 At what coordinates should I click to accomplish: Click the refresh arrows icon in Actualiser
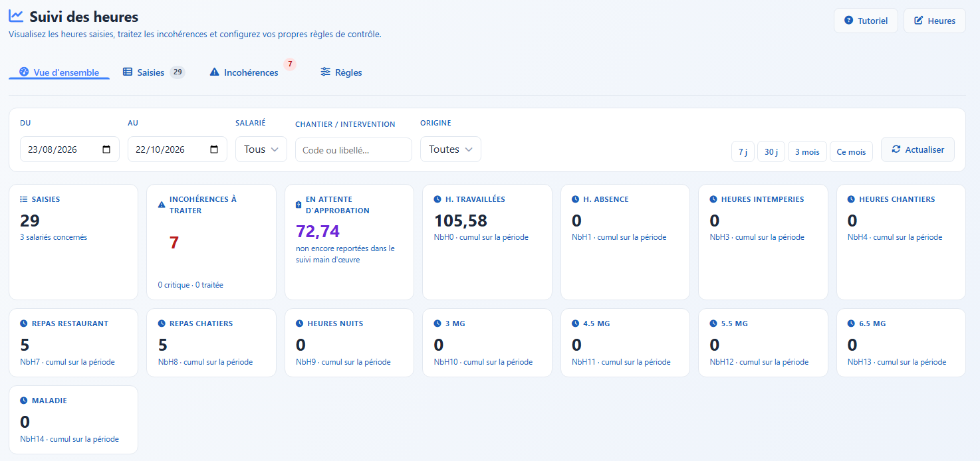[x=896, y=149]
